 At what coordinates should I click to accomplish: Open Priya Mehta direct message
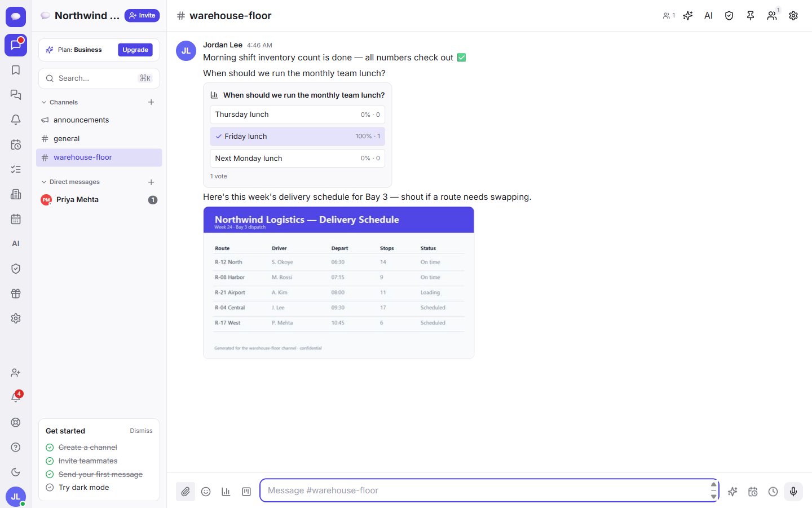99,200
